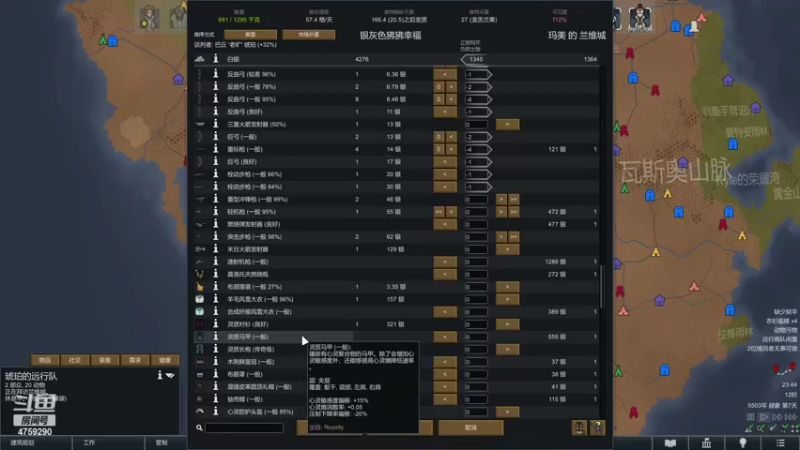Open the lightbulb icon in bottom bar

click(743, 443)
